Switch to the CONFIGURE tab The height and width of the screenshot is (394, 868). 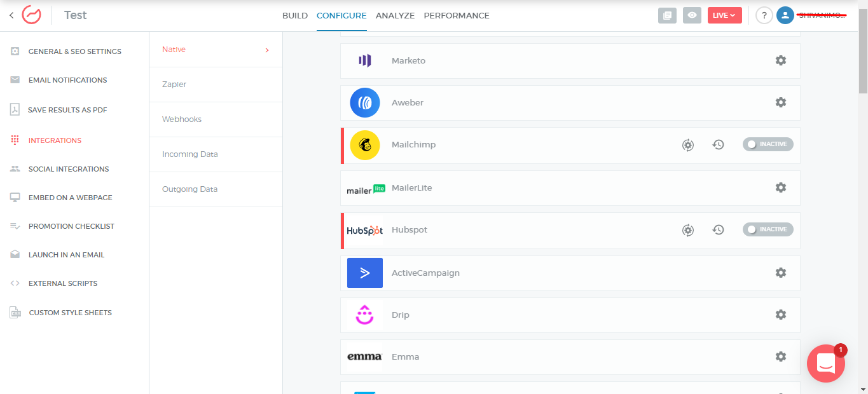(341, 15)
